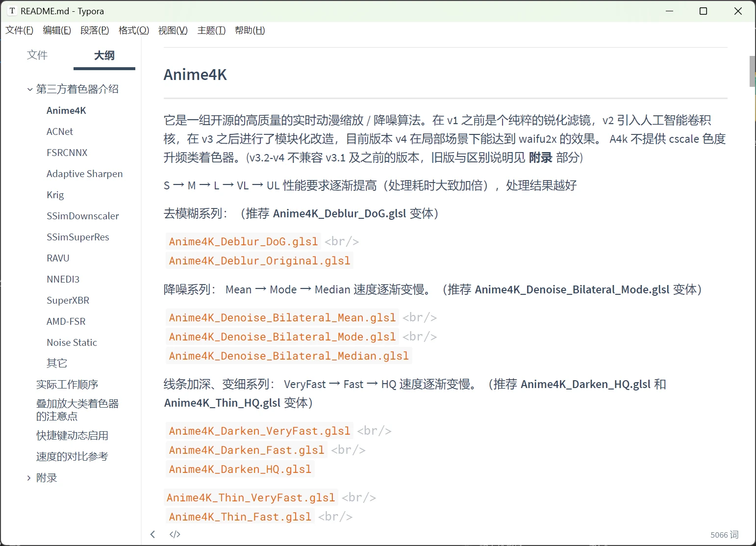756x546 pixels.
Task: Jump to SSimDownscaler in outline
Action: [83, 216]
